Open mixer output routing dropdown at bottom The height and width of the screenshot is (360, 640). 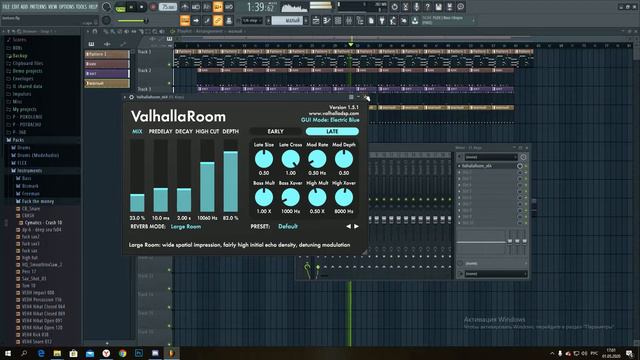coord(495,274)
